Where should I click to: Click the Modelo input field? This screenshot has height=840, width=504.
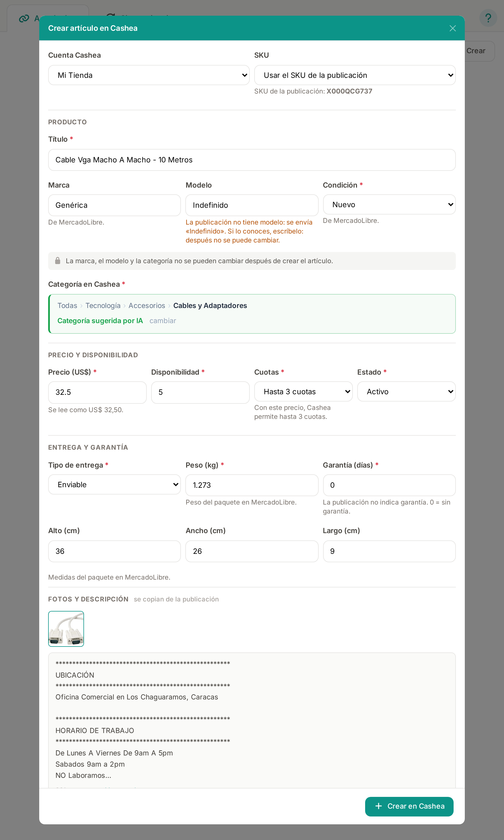click(x=252, y=205)
